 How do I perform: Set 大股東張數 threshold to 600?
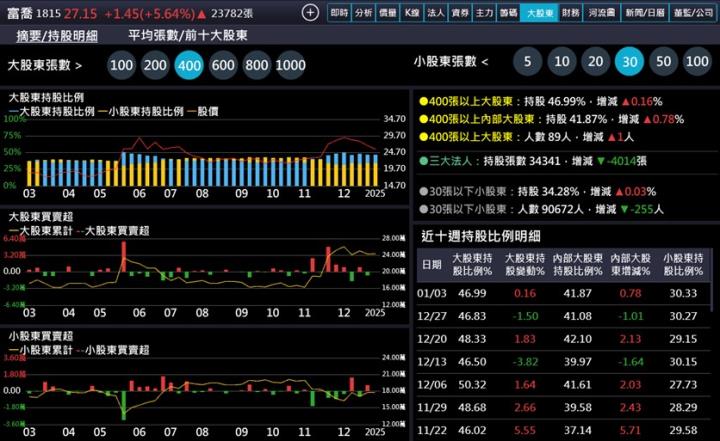(x=223, y=65)
